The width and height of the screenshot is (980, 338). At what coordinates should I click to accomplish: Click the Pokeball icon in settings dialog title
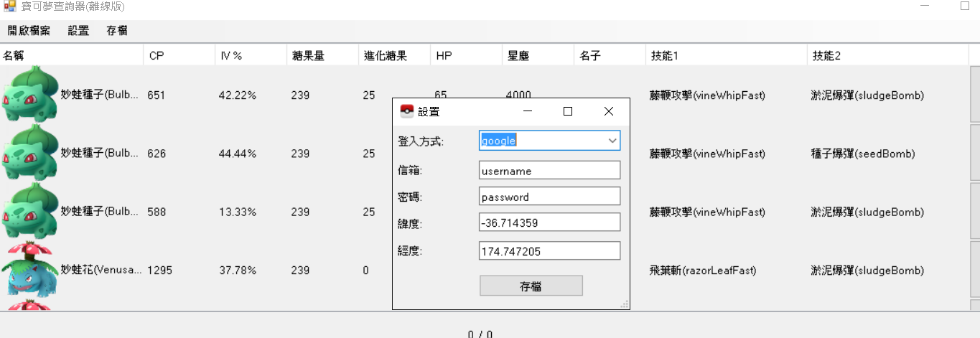tap(406, 111)
